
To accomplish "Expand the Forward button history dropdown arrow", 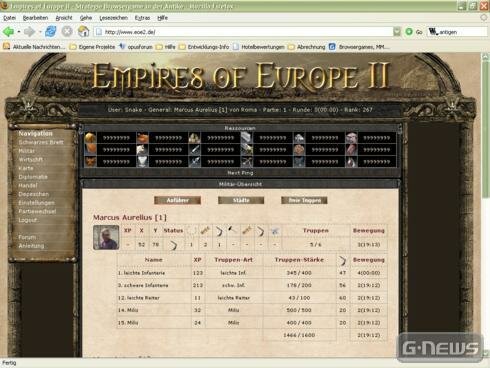I will coord(40,32).
